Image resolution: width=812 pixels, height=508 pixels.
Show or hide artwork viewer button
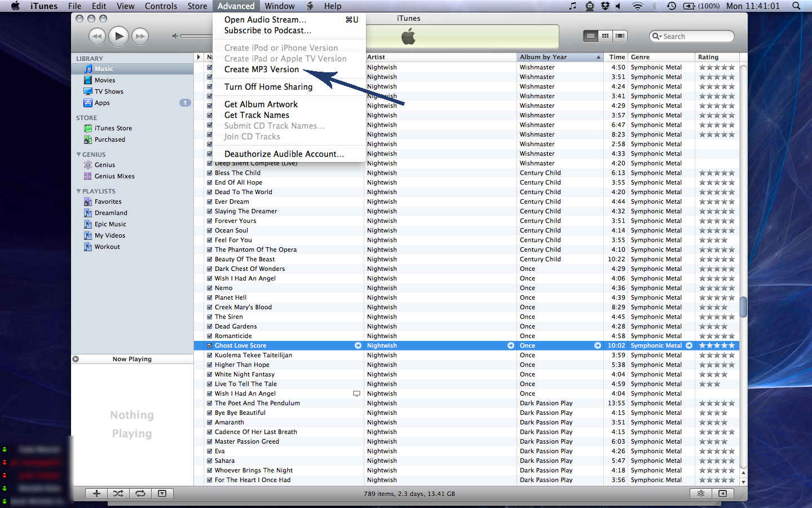point(162,493)
